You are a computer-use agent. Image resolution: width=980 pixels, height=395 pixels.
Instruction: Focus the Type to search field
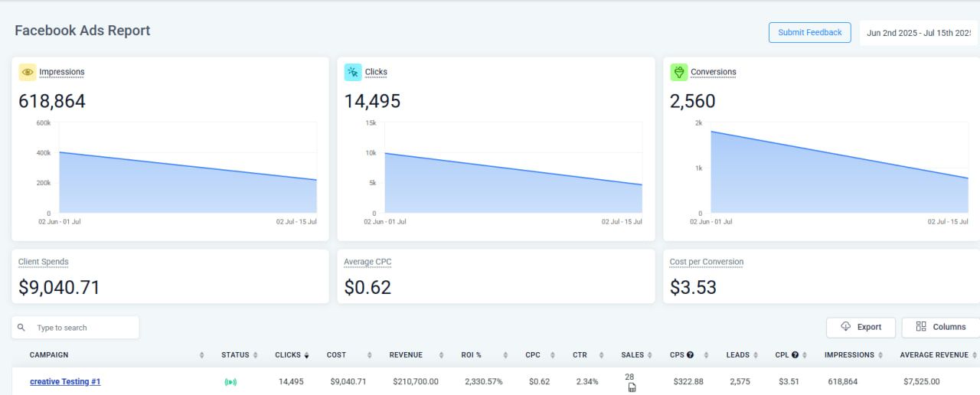pos(76,328)
